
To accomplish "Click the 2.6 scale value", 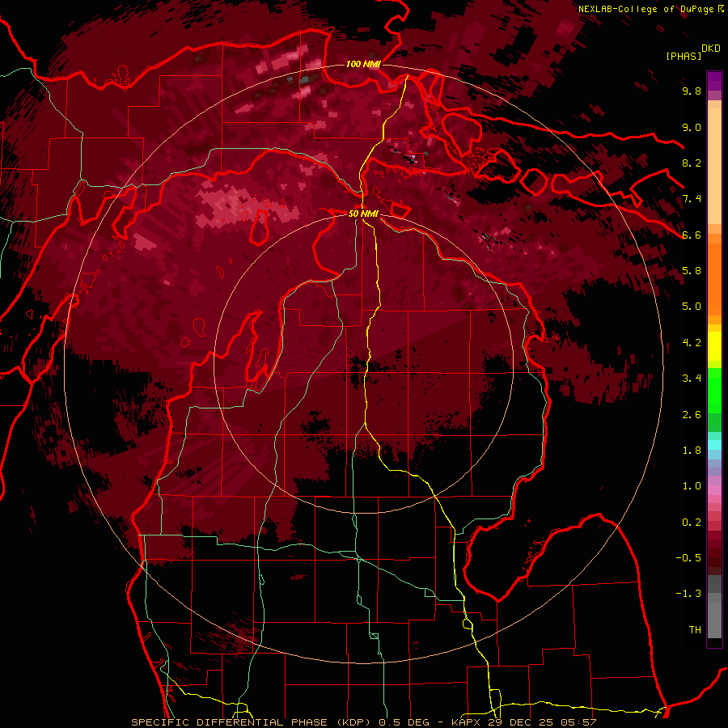I will [x=692, y=415].
